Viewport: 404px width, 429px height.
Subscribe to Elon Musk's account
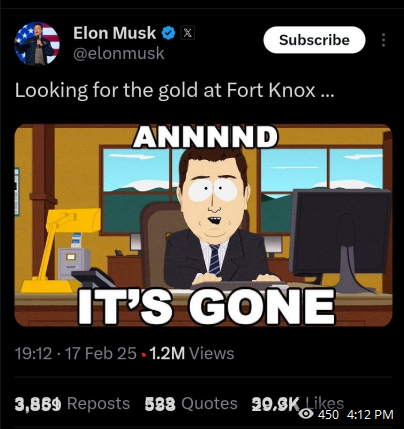[x=314, y=40]
